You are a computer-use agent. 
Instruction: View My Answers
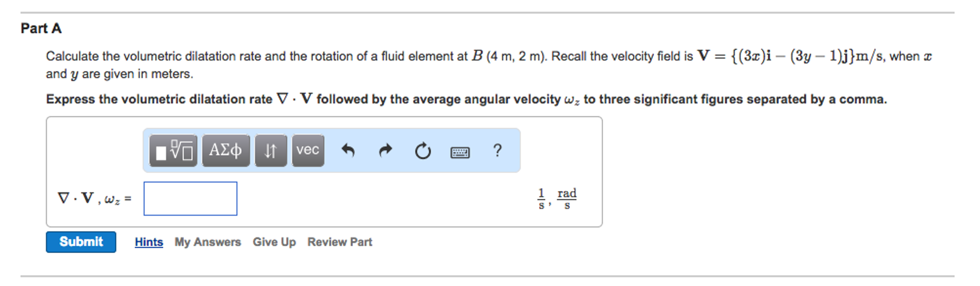[208, 242]
